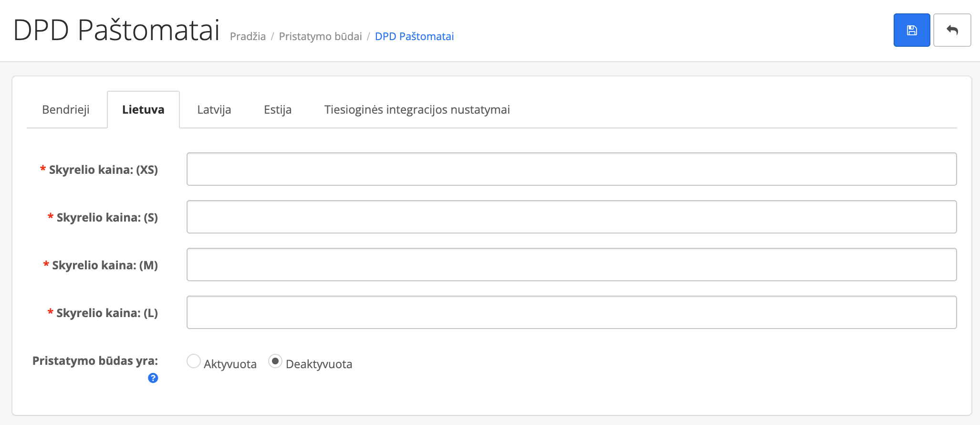Switch to the Latvija tab
980x425 pixels.
pos(214,110)
